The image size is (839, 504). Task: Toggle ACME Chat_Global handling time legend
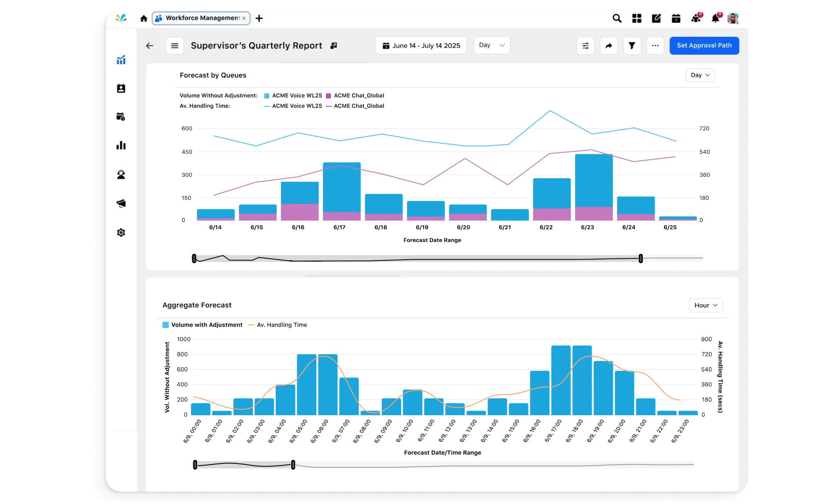[355, 106]
